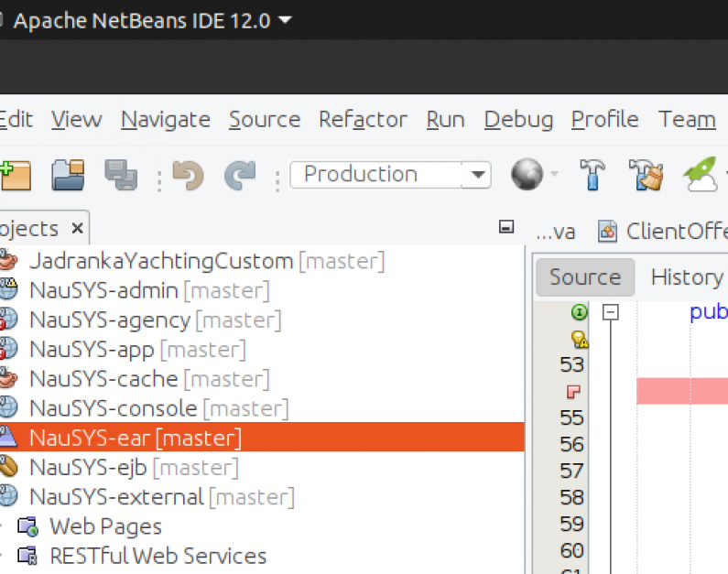Select the RESTful Web Services node
The width and height of the screenshot is (728, 574).
(x=158, y=556)
